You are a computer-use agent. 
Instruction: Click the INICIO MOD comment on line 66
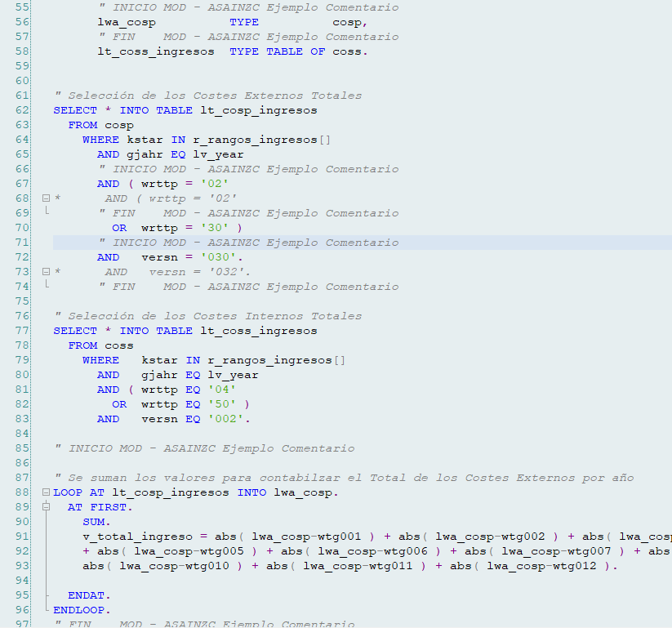248,169
